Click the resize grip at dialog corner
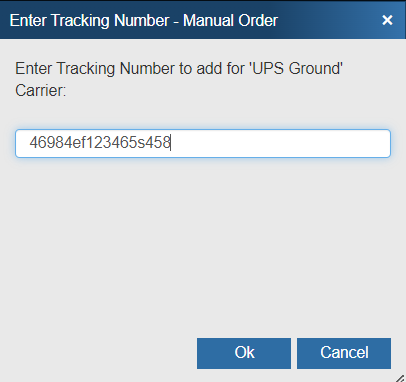The image size is (406, 382). (x=400, y=377)
